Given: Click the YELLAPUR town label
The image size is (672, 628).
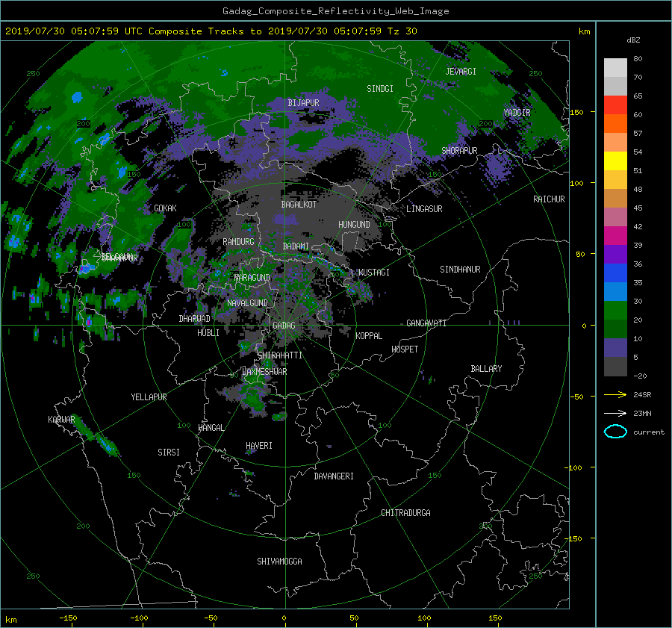Looking at the screenshot, I should 149,397.
